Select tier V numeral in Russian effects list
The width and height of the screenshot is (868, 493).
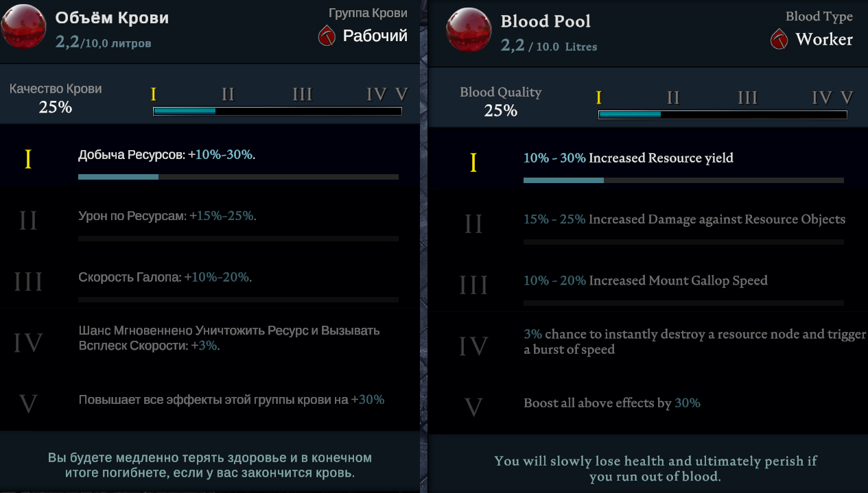28,403
